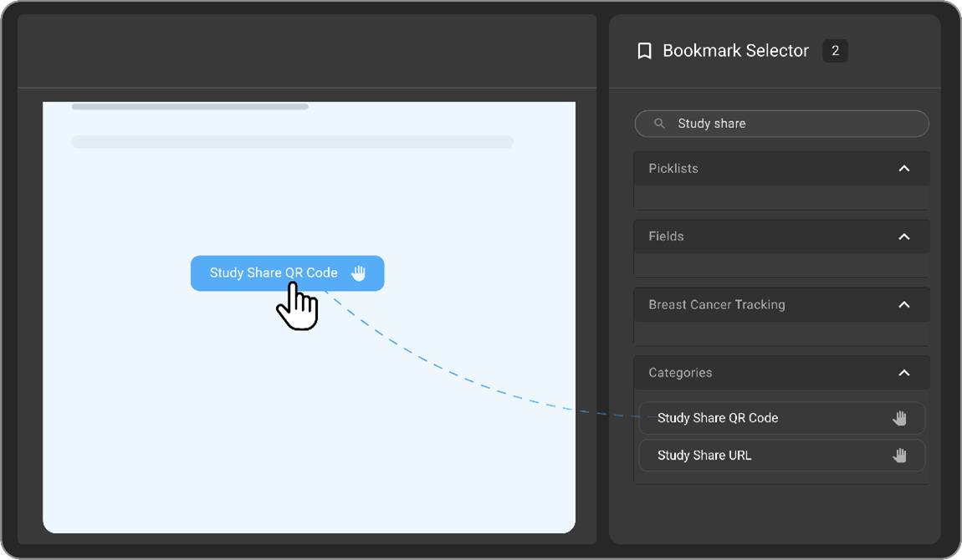The height and width of the screenshot is (560, 962).
Task: Select Study Share QR Code in Categories list
Action: 718,418
